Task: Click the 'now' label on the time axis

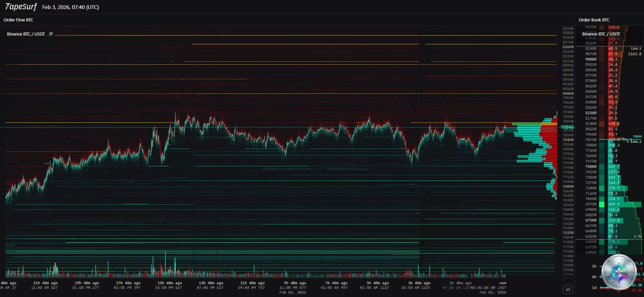Action: coord(503,283)
